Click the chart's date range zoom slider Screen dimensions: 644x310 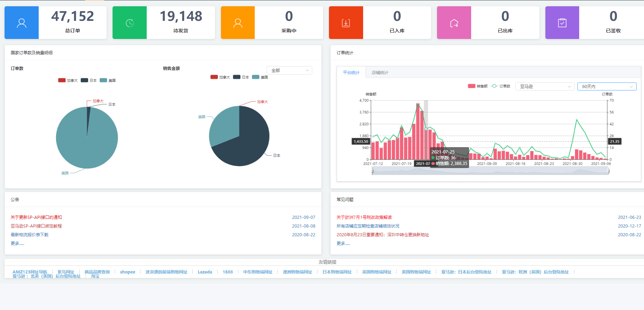point(490,170)
